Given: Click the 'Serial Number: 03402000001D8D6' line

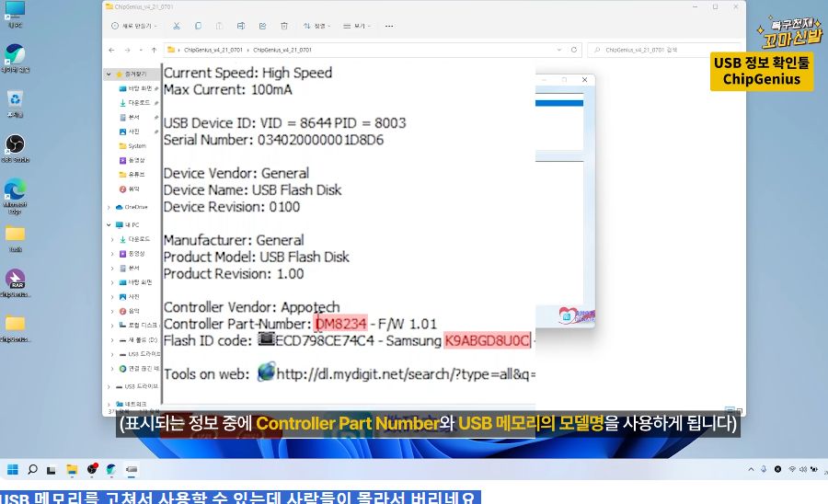Looking at the screenshot, I should [x=273, y=140].
